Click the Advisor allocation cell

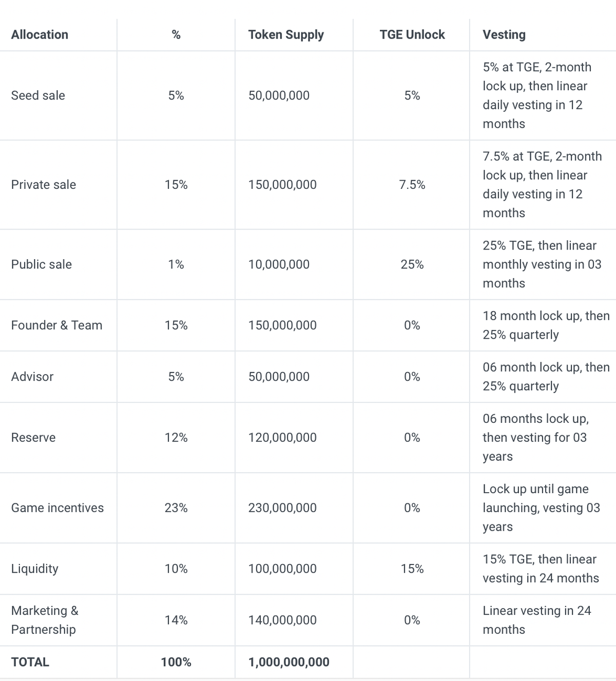[32, 377]
